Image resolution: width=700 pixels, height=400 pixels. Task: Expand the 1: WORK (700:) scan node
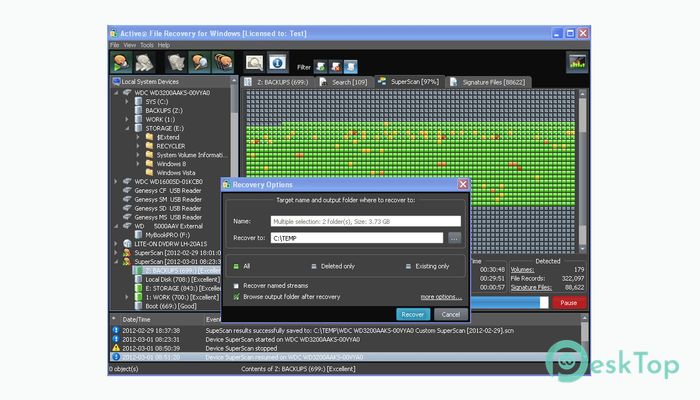[x=127, y=297]
